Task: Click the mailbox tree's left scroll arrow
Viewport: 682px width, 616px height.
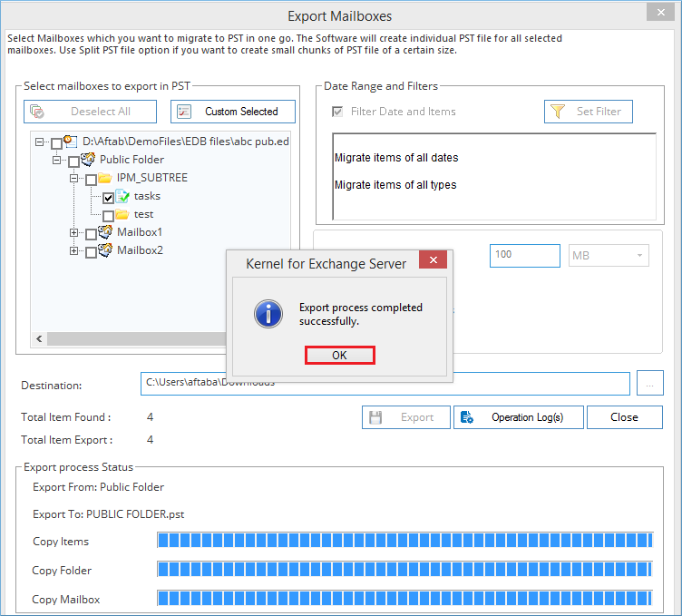Action: click(39, 339)
